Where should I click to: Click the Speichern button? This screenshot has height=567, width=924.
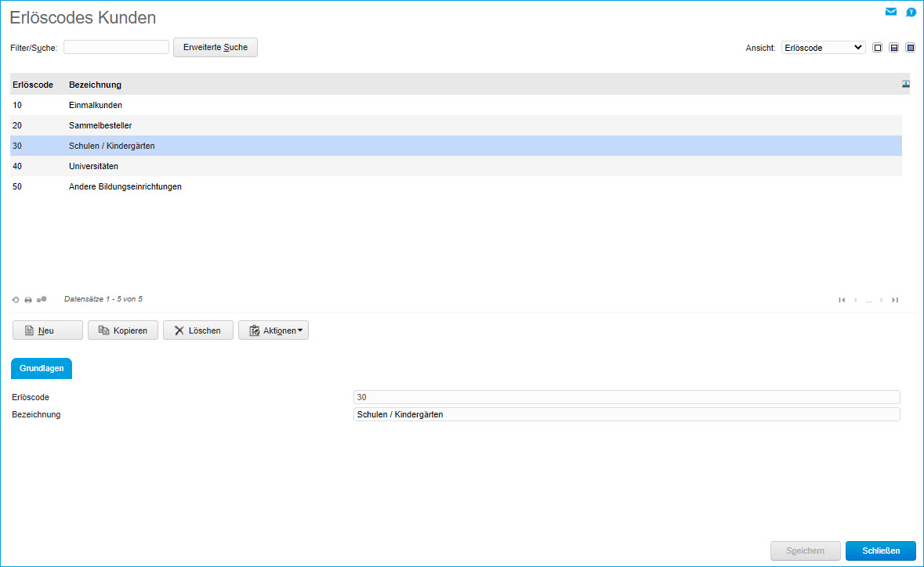pyautogui.click(x=806, y=551)
